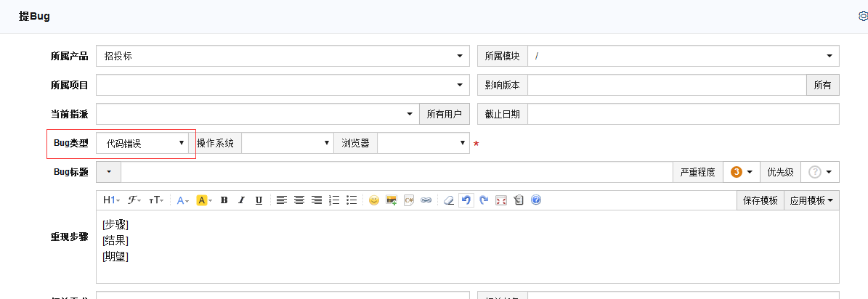Image resolution: width=868 pixels, height=299 pixels.
Task: Click the 保存模板 button
Action: 760,200
